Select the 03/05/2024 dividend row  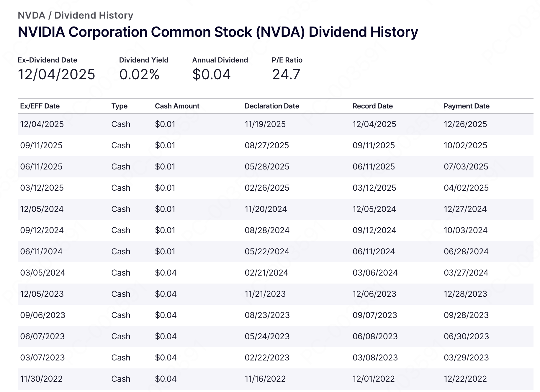(x=266, y=273)
